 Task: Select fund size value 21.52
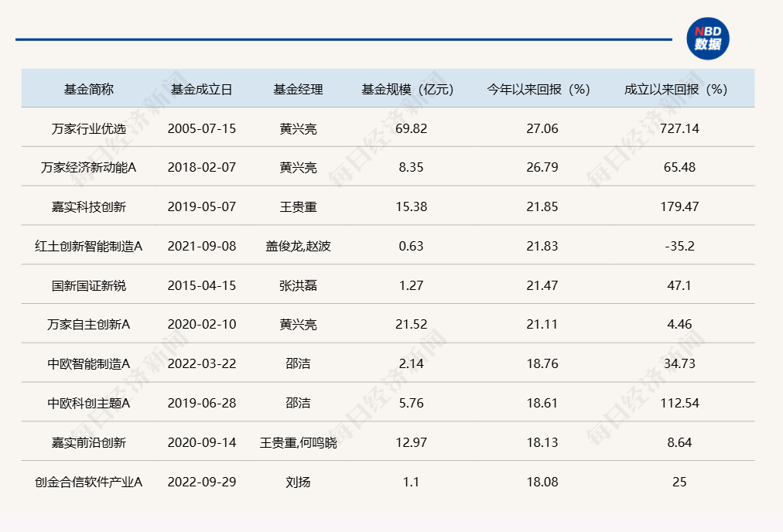click(412, 325)
